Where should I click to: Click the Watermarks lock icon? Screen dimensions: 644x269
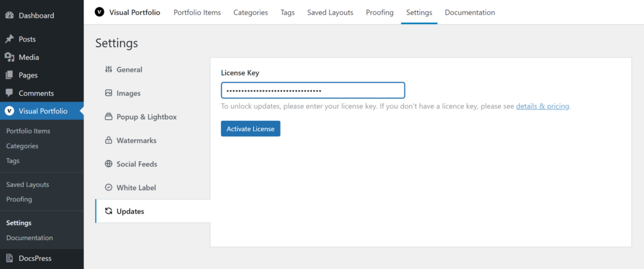point(108,140)
